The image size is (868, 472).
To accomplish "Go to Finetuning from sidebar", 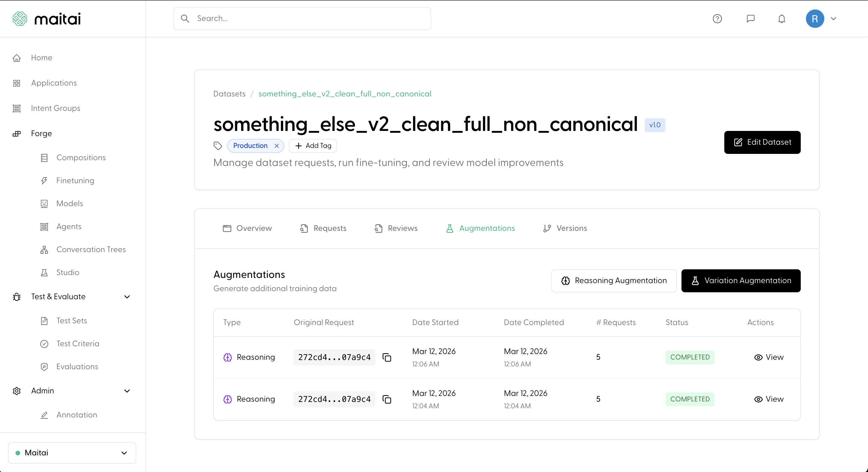I will (75, 181).
